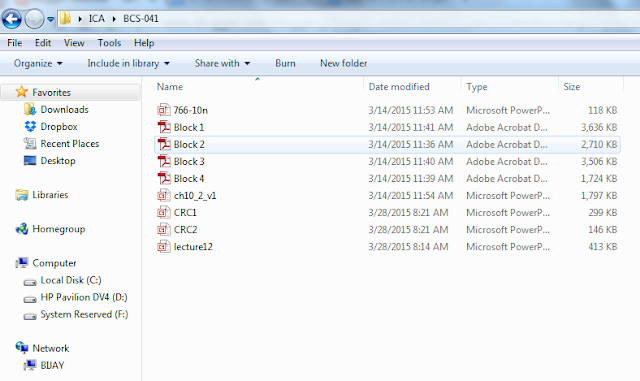The width and height of the screenshot is (640, 381).
Task: Open the Tools menu
Action: 109,43
